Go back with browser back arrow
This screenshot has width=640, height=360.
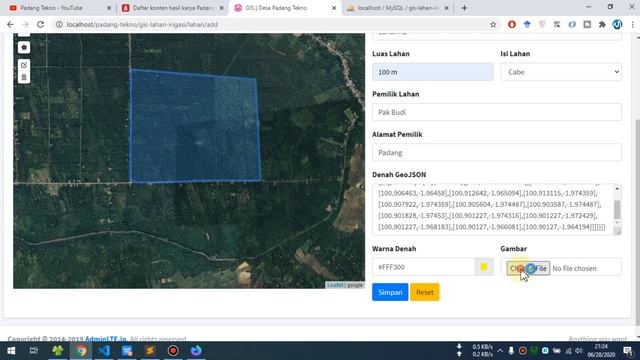10,24
